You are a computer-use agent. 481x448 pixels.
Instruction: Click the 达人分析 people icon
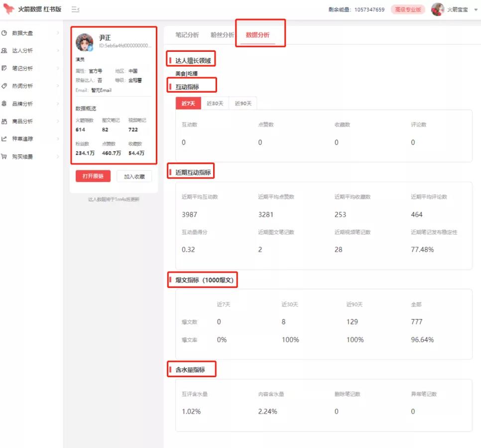4,50
